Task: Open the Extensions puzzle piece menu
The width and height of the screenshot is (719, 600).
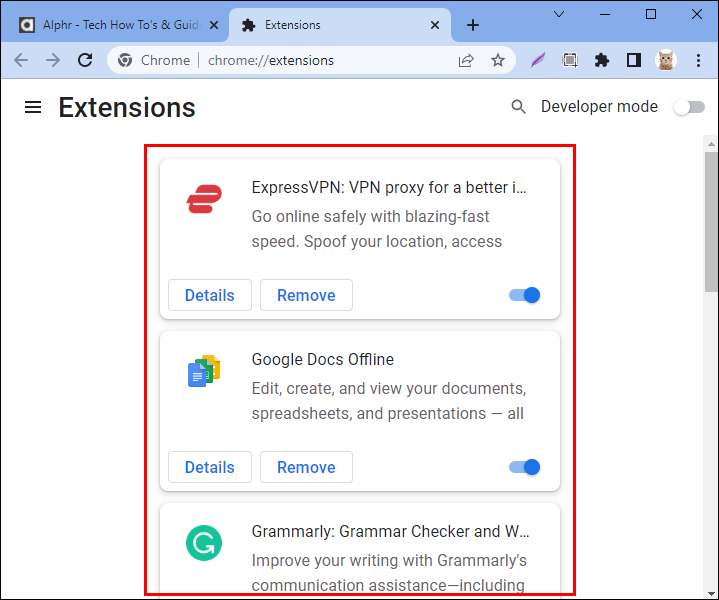Action: click(602, 60)
